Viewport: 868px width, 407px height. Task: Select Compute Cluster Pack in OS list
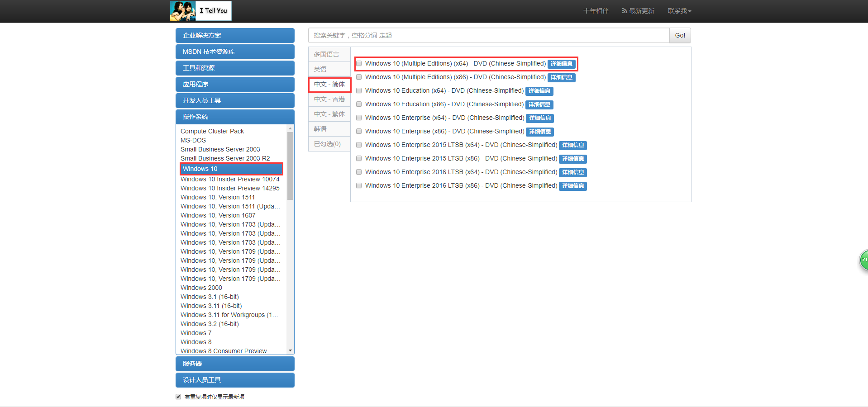click(x=212, y=131)
